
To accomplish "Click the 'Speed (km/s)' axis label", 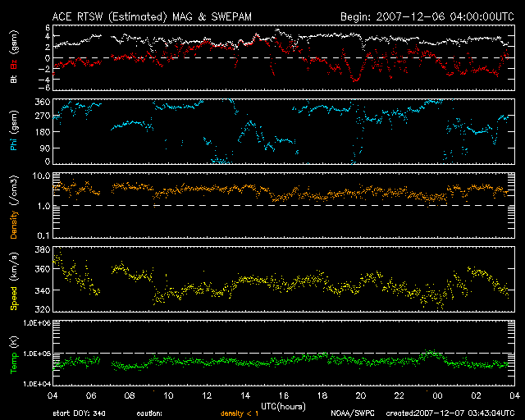I will [x=14, y=281].
